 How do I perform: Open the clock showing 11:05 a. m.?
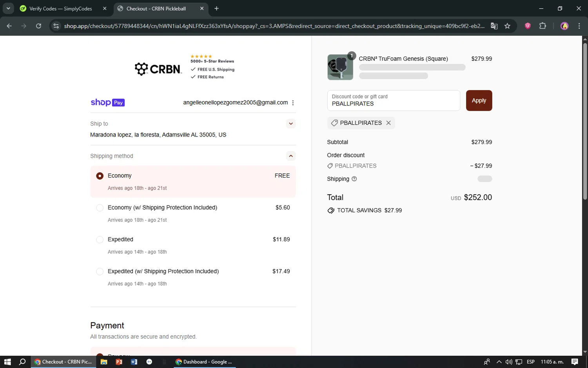click(552, 362)
